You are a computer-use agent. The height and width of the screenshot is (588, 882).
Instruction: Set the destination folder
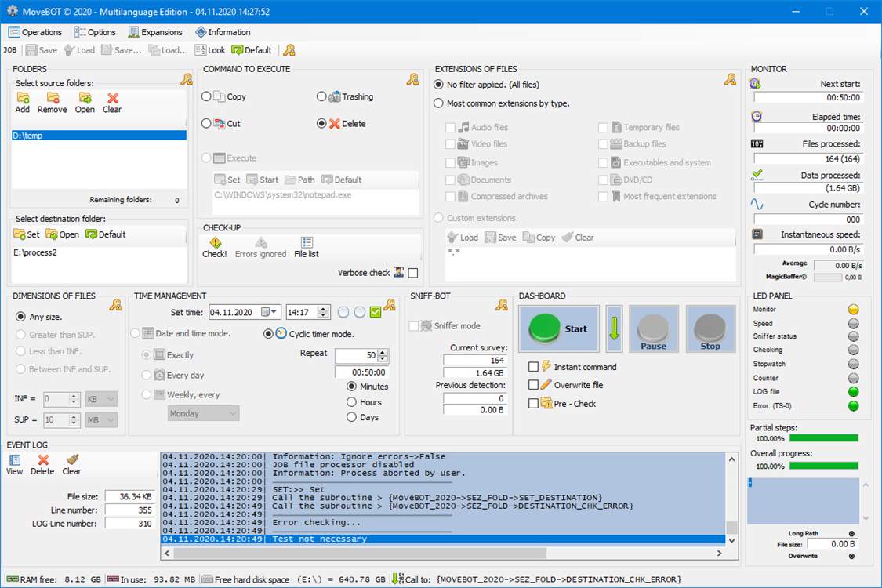(27, 234)
